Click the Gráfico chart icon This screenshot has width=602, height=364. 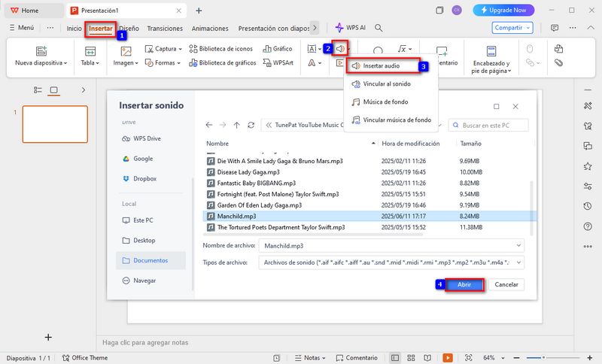tap(277, 49)
